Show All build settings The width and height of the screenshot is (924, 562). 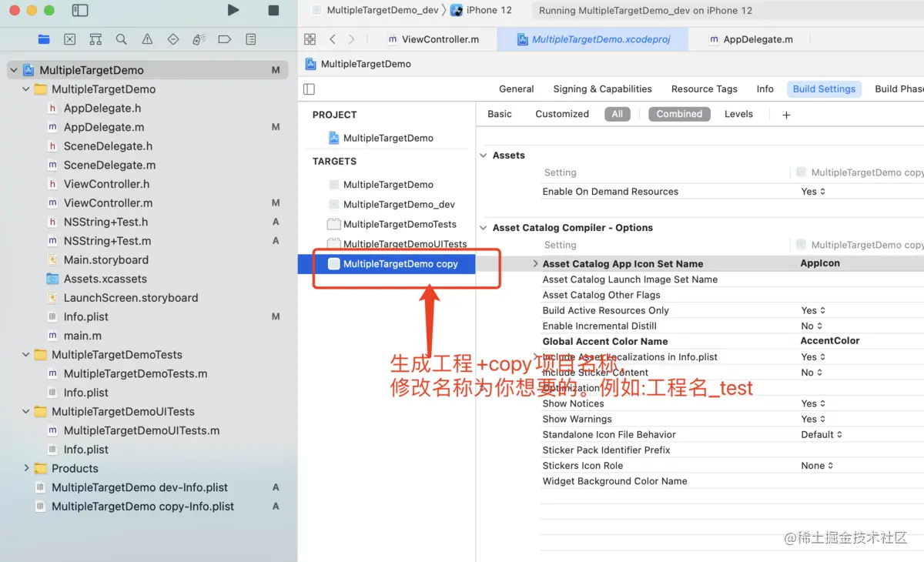pos(618,114)
